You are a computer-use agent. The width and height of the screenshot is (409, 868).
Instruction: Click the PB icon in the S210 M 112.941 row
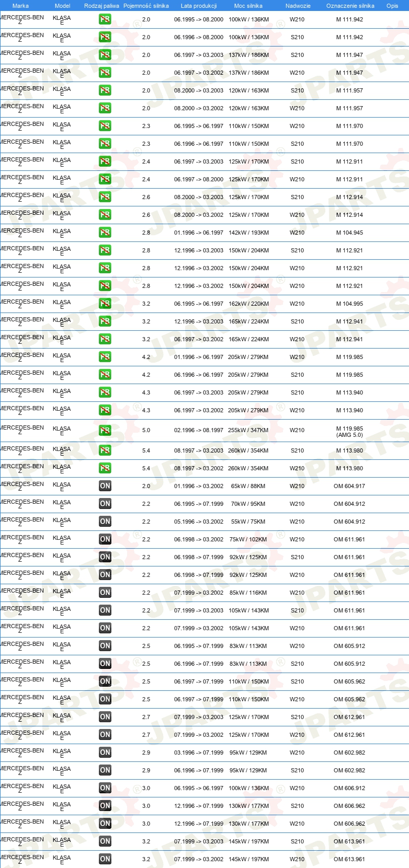[x=105, y=321]
